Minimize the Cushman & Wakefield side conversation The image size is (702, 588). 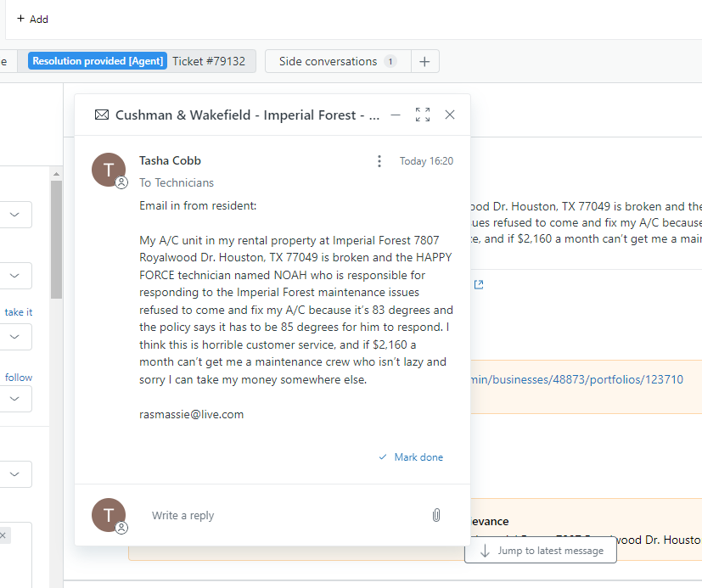(396, 115)
